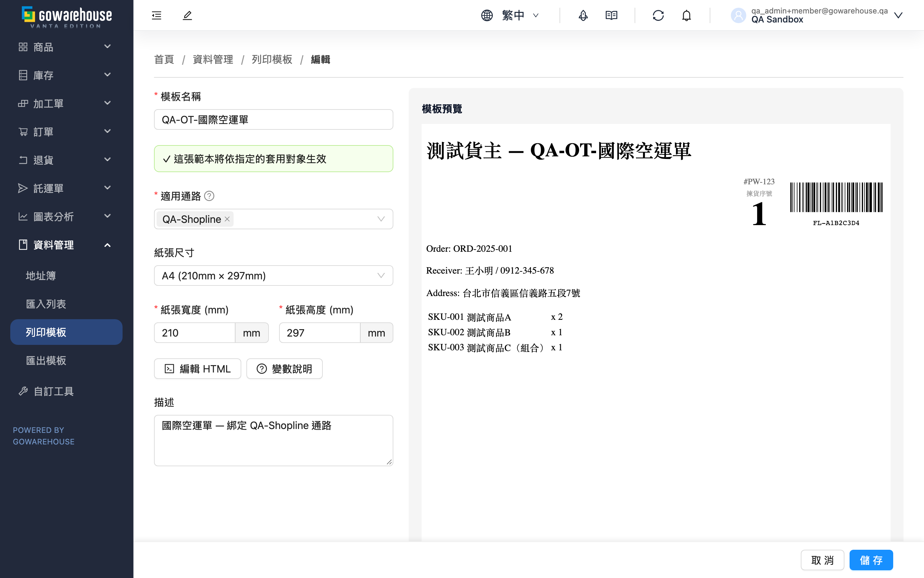Screen dimensions: 924x578
Task: Open the notifications bell
Action: pyautogui.click(x=687, y=15)
